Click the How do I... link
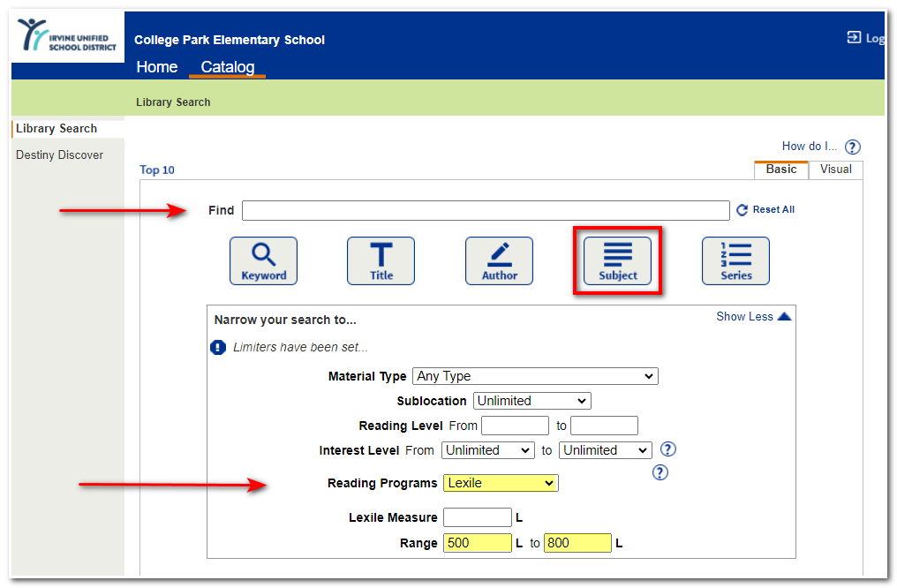 (809, 147)
